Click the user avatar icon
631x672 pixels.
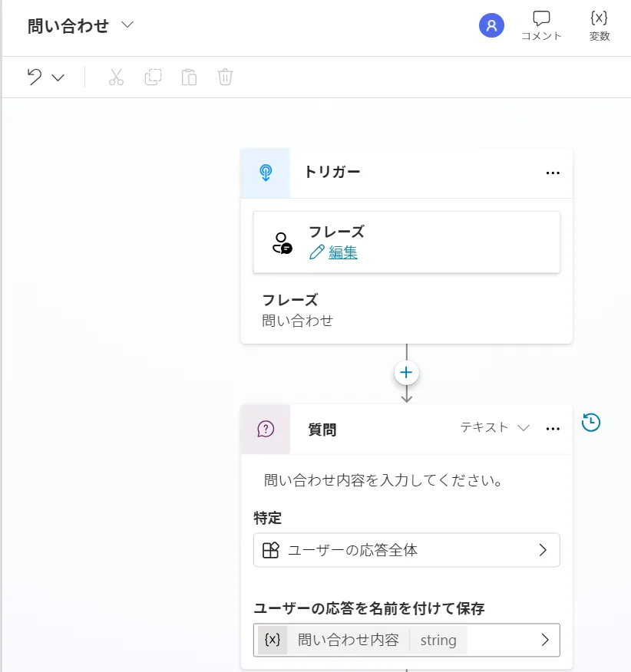coord(491,25)
